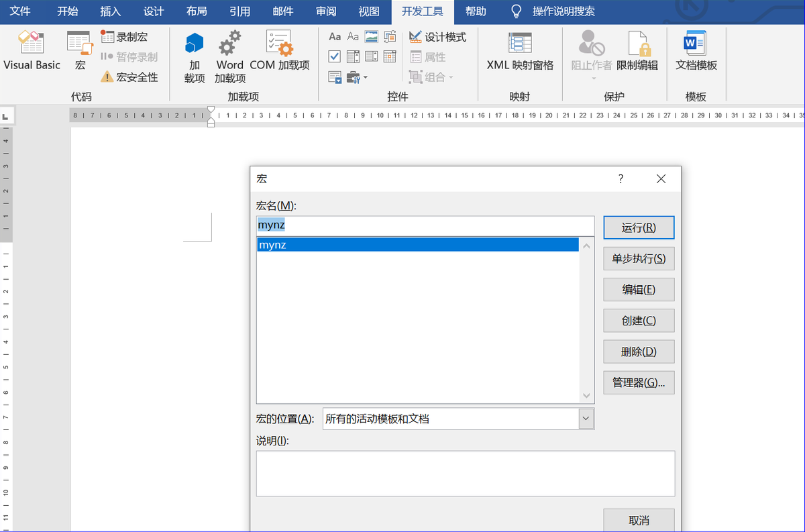This screenshot has height=532, width=805.
Task: Click the 属性 properties control button
Action: (428, 57)
